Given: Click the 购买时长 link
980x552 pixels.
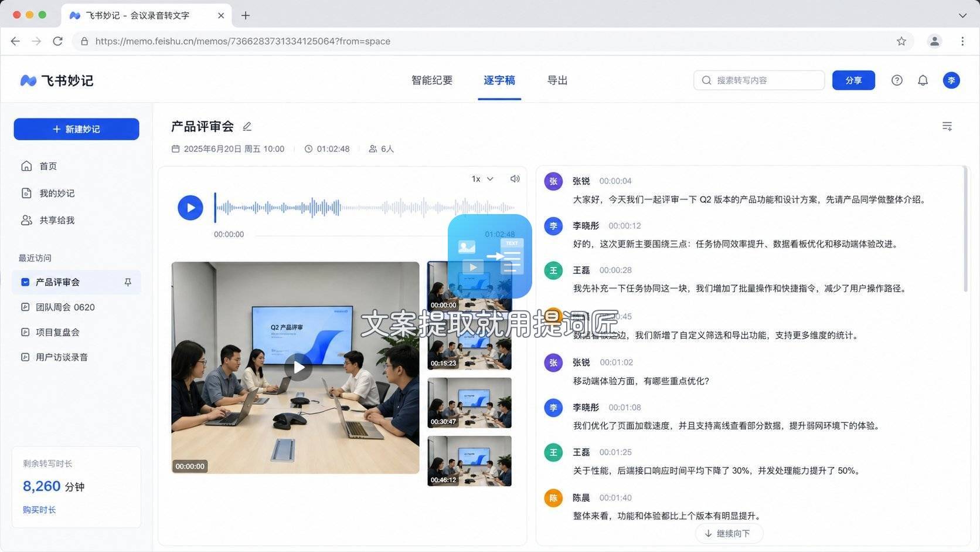Looking at the screenshot, I should point(39,510).
